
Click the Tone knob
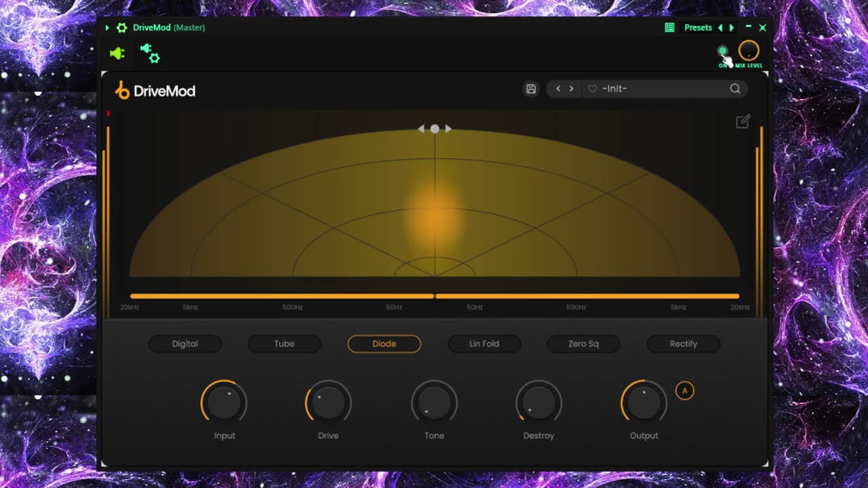point(435,403)
